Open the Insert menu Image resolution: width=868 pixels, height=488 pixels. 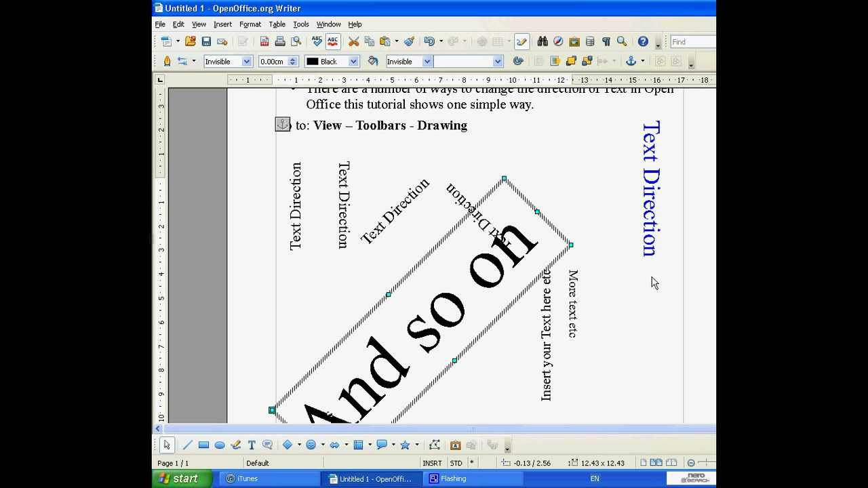[x=222, y=24]
